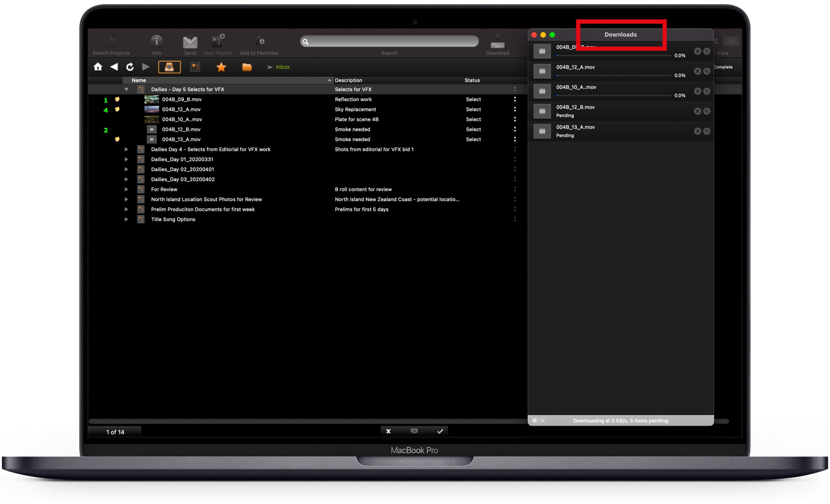830x504 pixels.
Task: Open the Inbox tray icon
Action: pos(169,67)
